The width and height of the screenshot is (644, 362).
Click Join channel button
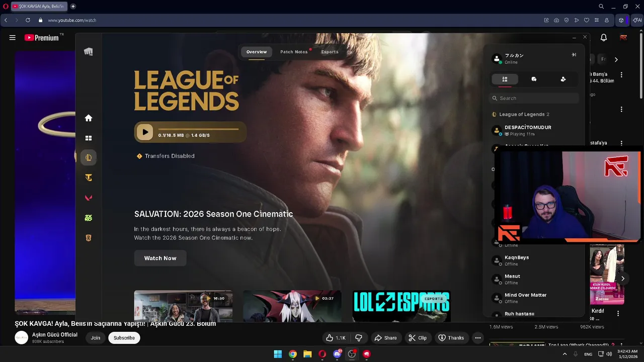(96, 338)
